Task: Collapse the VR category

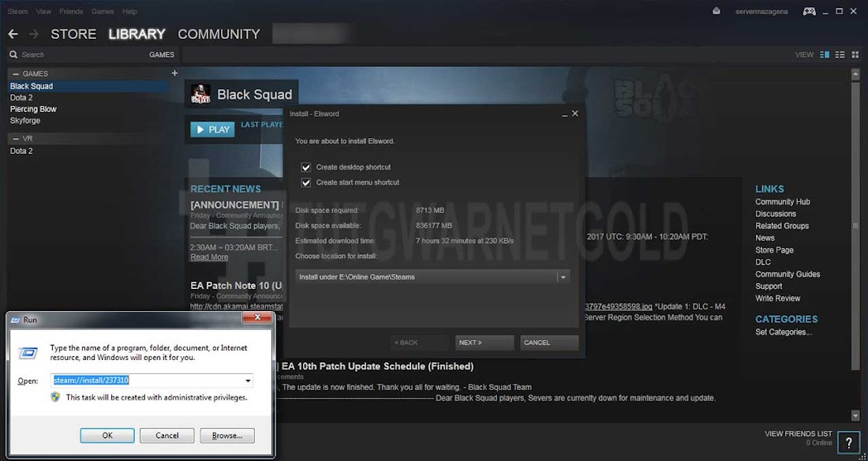Action: 16,138
